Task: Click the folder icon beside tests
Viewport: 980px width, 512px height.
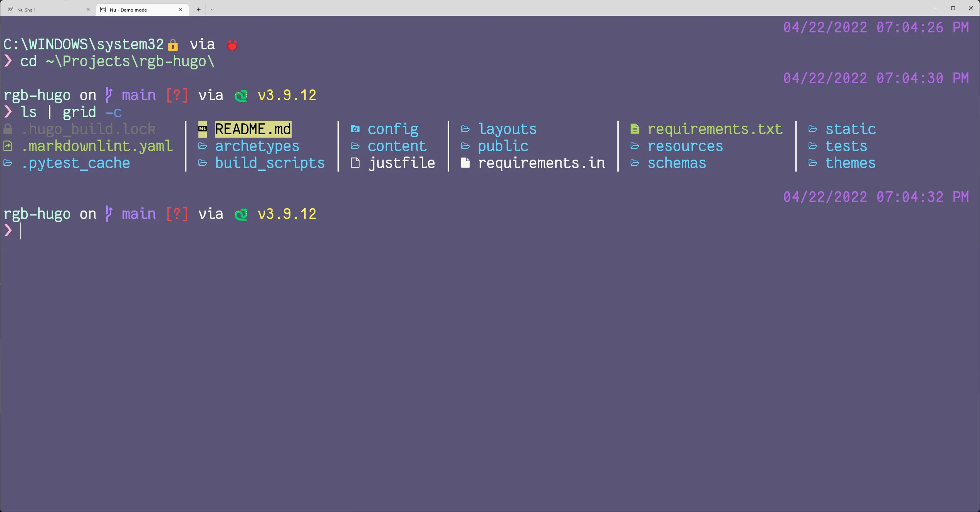Action: coord(813,146)
